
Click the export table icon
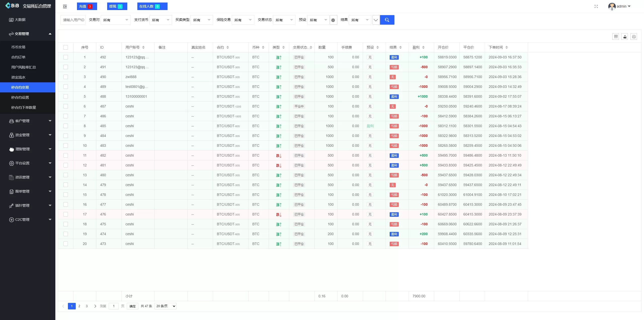click(625, 37)
